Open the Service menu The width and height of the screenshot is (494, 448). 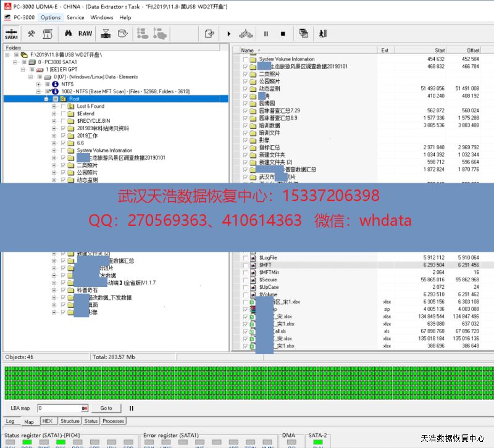pos(75,17)
